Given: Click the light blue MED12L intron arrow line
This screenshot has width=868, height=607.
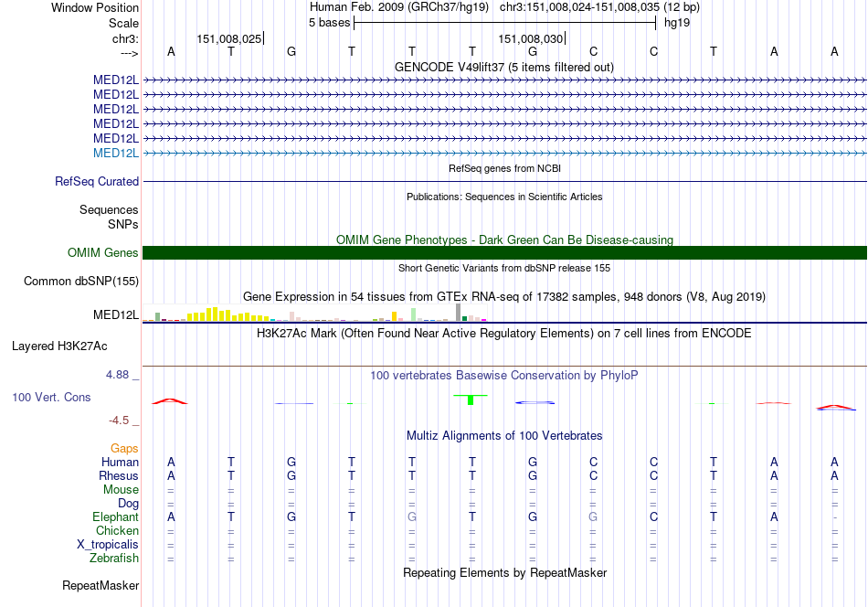Looking at the screenshot, I should [x=505, y=153].
